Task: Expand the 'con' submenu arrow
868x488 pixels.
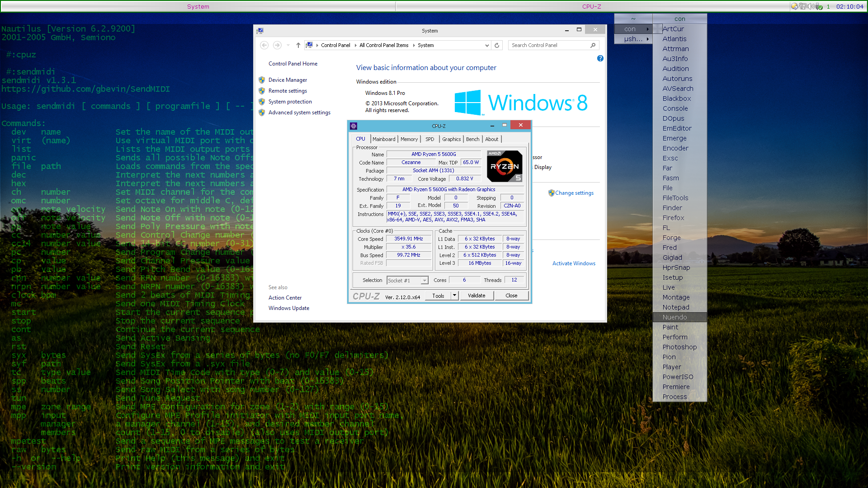Action: pos(648,29)
